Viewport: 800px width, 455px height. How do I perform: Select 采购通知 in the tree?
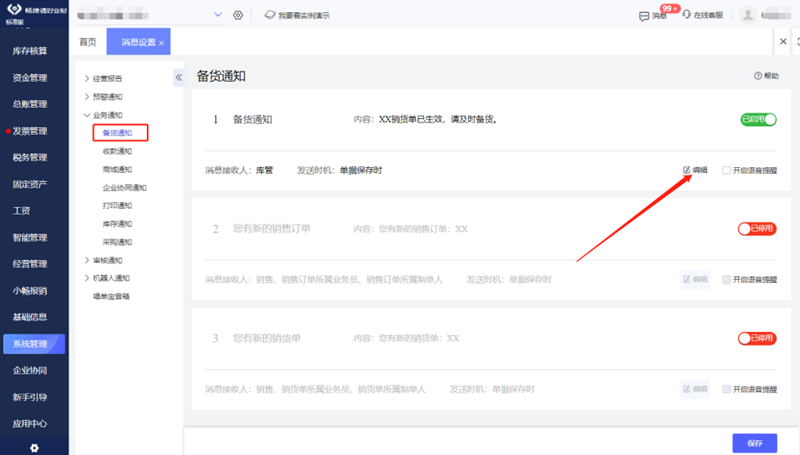tap(117, 242)
